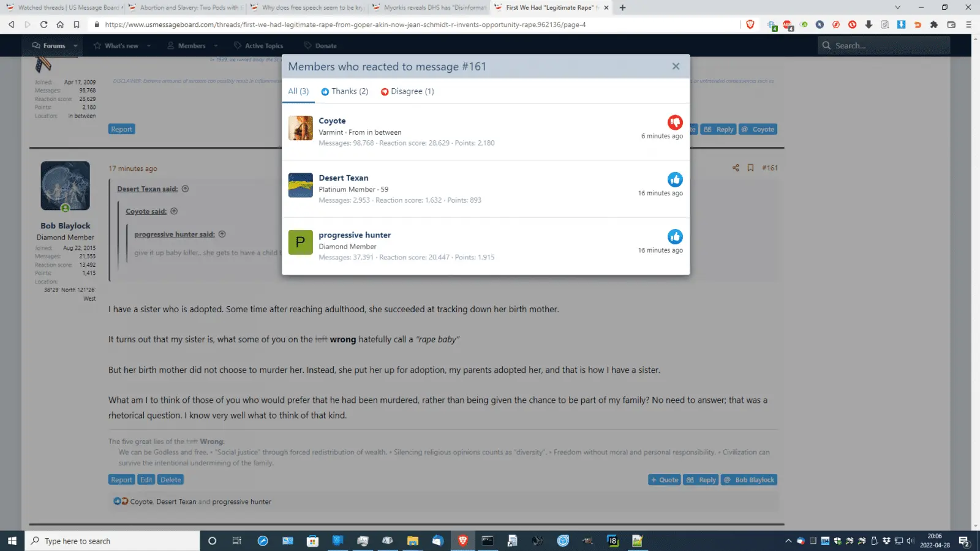
Task: Click the taskbar search box
Action: tap(112, 541)
